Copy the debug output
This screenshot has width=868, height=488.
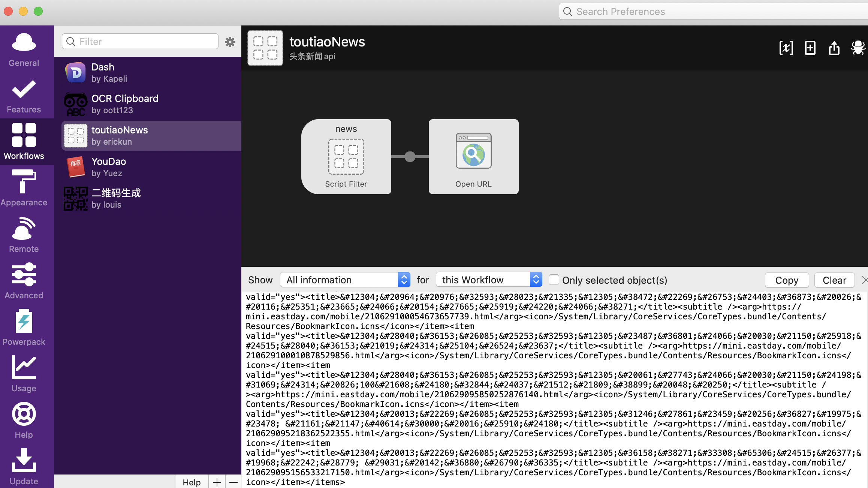pos(787,280)
